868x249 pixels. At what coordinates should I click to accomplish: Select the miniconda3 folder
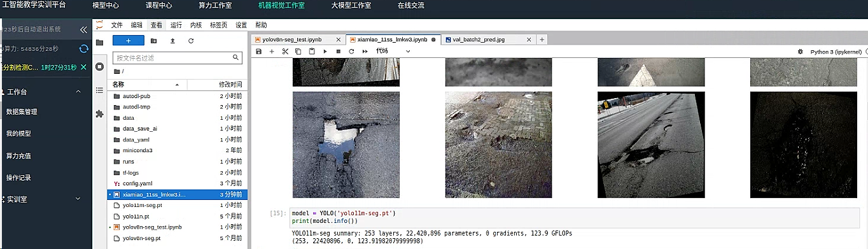[x=178, y=150]
